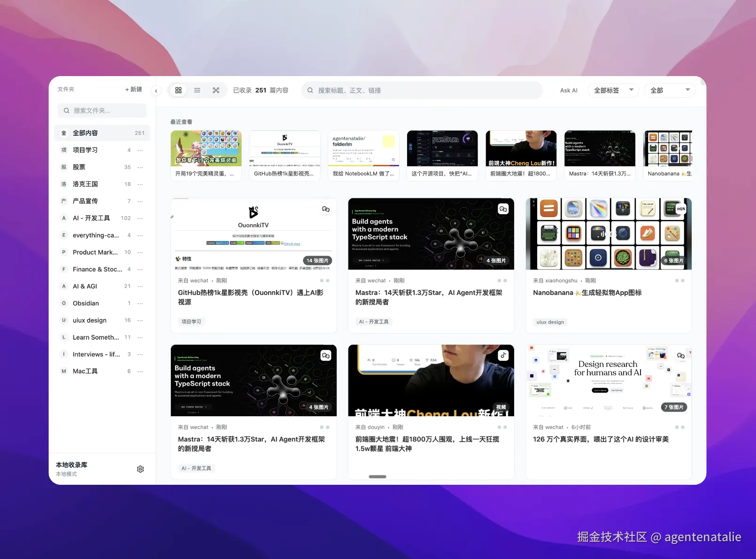Switch to list view layout
The image size is (756, 559).
(x=197, y=90)
